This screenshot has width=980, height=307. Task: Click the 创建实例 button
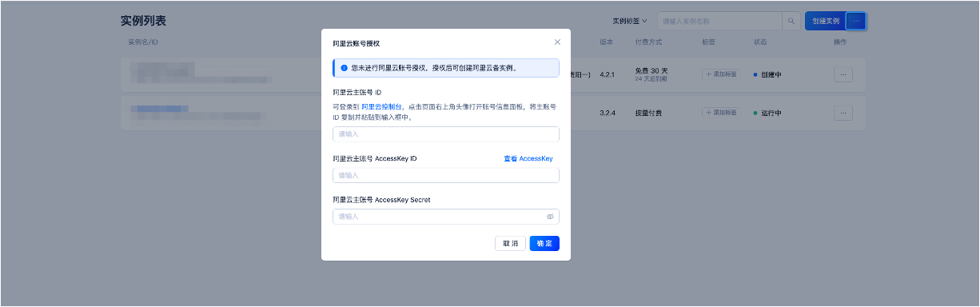click(825, 21)
